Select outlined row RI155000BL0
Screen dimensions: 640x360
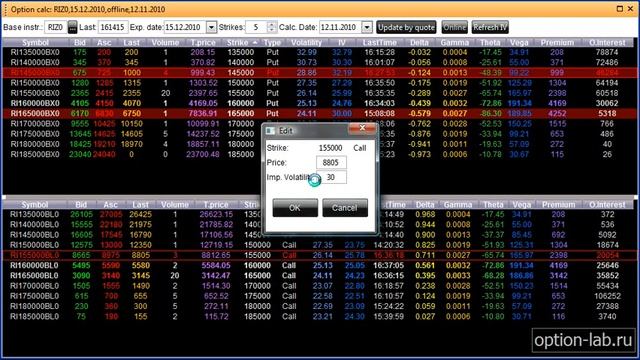(x=318, y=255)
